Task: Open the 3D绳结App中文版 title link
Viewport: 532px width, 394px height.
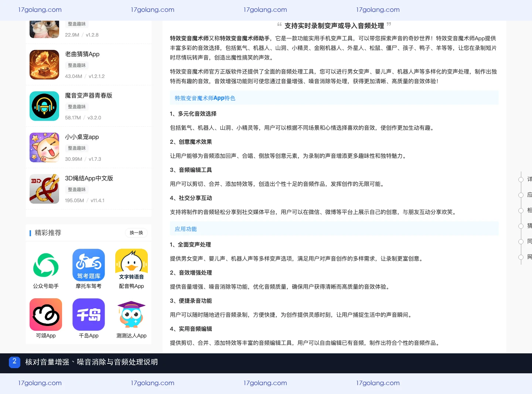Action: (x=89, y=178)
